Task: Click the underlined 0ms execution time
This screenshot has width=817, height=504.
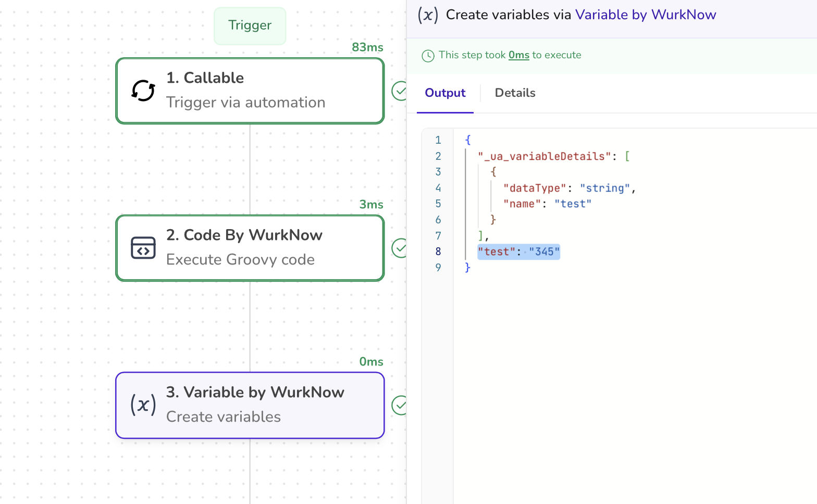Action: click(x=519, y=55)
